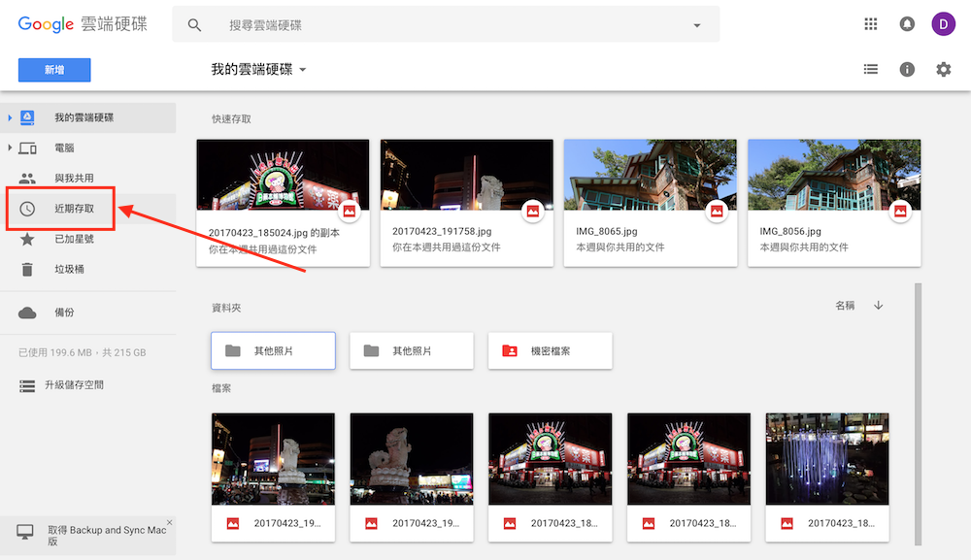
Task: Open advanced search options dropdown
Action: [696, 23]
